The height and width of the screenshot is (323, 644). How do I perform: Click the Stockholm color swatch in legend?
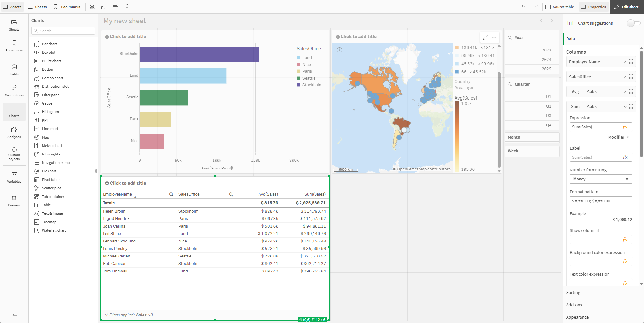point(298,85)
